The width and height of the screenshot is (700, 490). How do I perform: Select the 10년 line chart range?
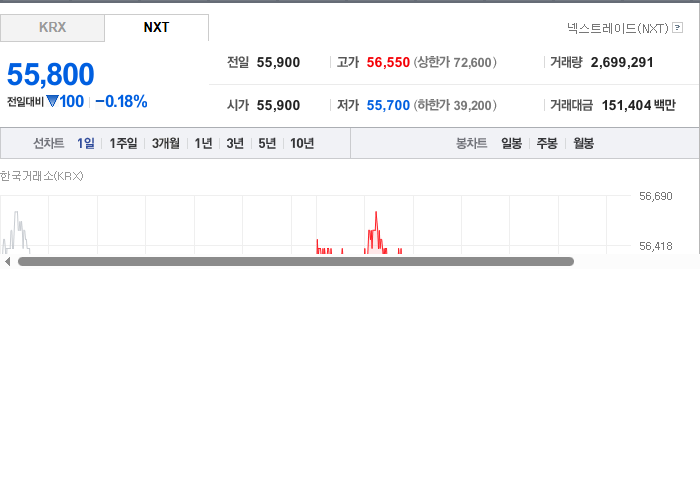(302, 143)
